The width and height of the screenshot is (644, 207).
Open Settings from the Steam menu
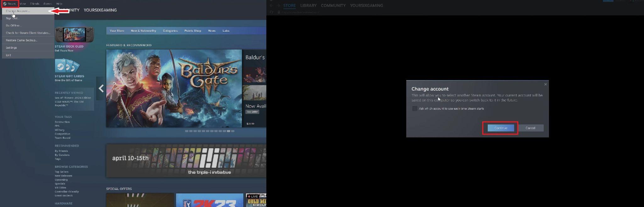click(x=28, y=48)
